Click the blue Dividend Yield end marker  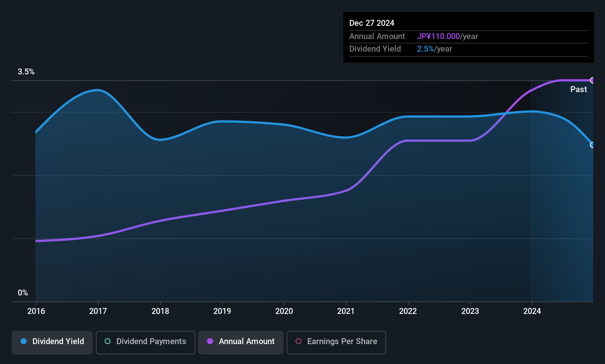coord(592,145)
